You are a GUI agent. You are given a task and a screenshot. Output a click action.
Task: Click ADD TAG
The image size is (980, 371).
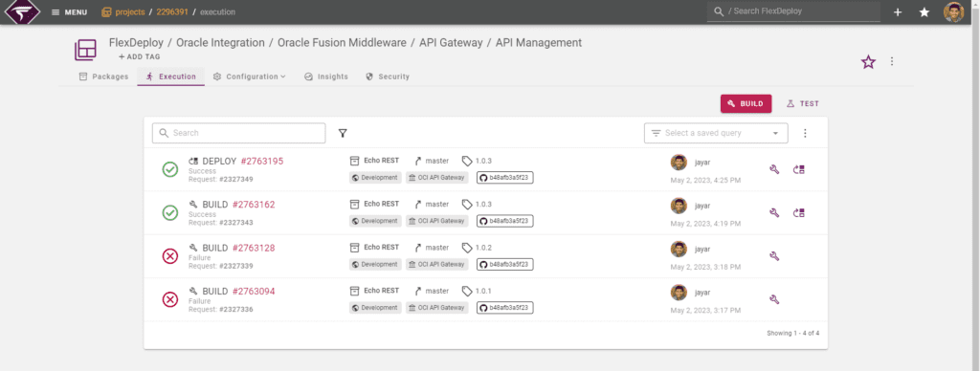click(x=140, y=56)
